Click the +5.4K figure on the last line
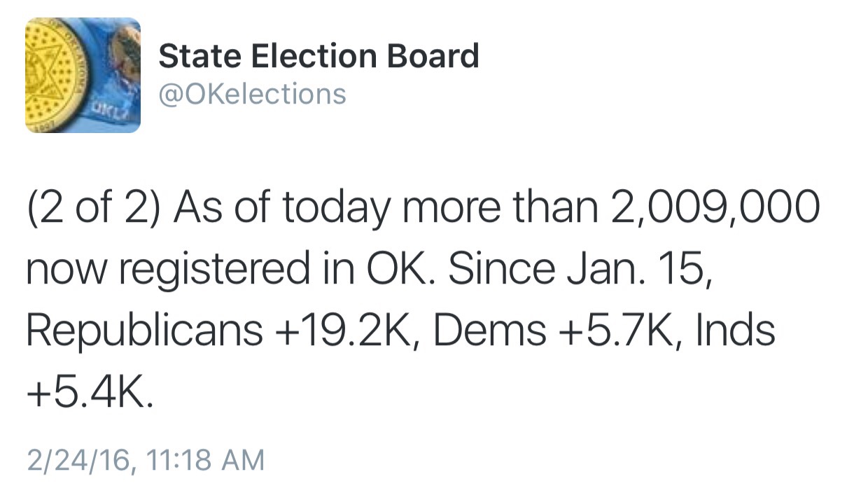 [x=89, y=393]
